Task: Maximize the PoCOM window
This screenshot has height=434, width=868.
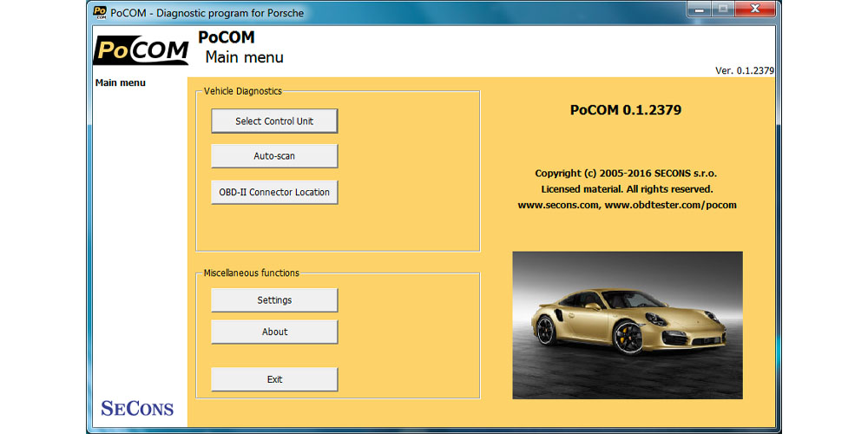Action: (x=722, y=9)
